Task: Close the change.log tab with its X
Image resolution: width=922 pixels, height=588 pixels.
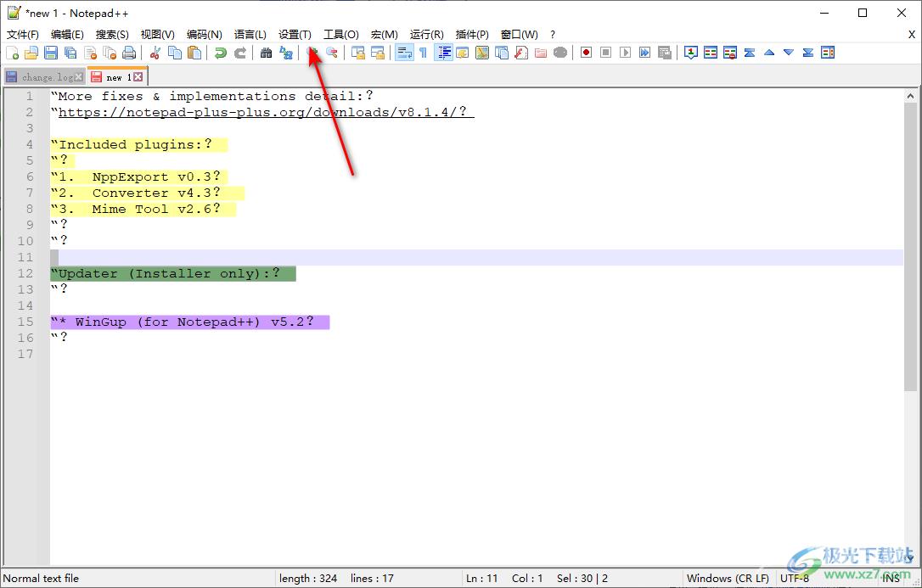Action: [x=79, y=77]
